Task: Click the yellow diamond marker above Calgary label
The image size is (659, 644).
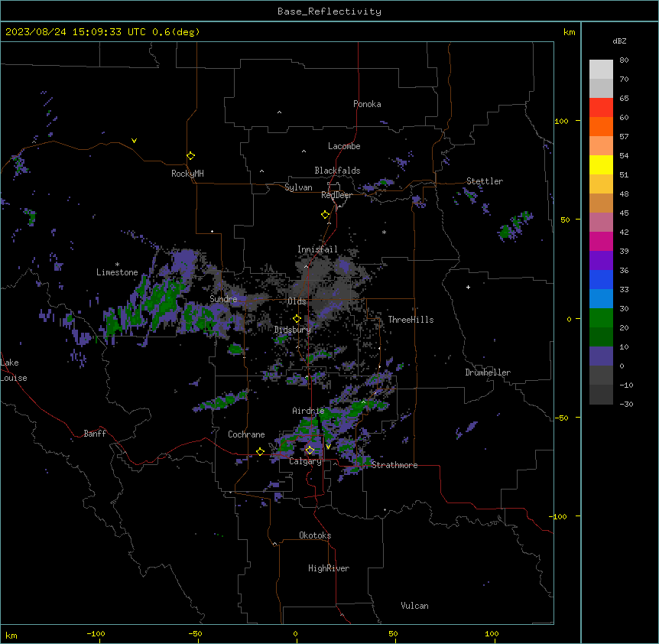Action: [310, 450]
